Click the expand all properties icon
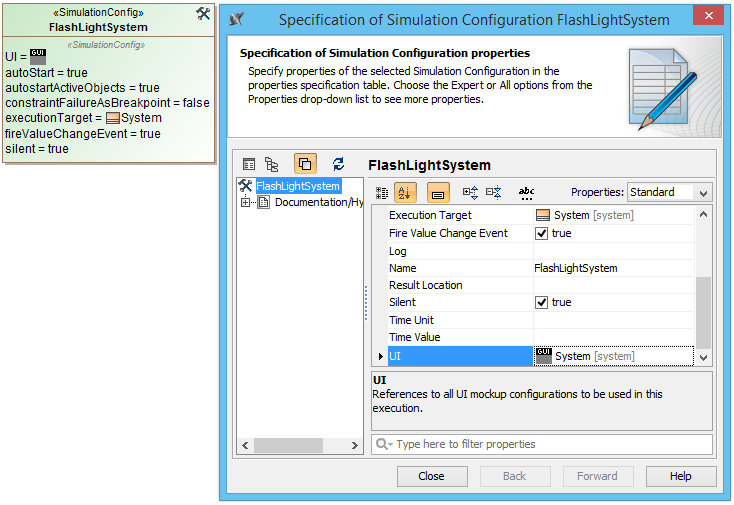Screen dimensions: 734x505 [470, 192]
